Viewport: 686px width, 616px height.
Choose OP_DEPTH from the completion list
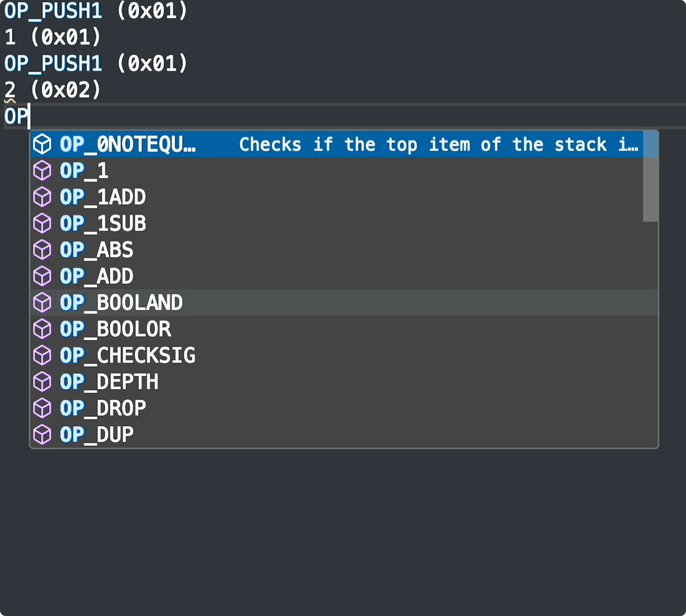pyautogui.click(x=109, y=382)
